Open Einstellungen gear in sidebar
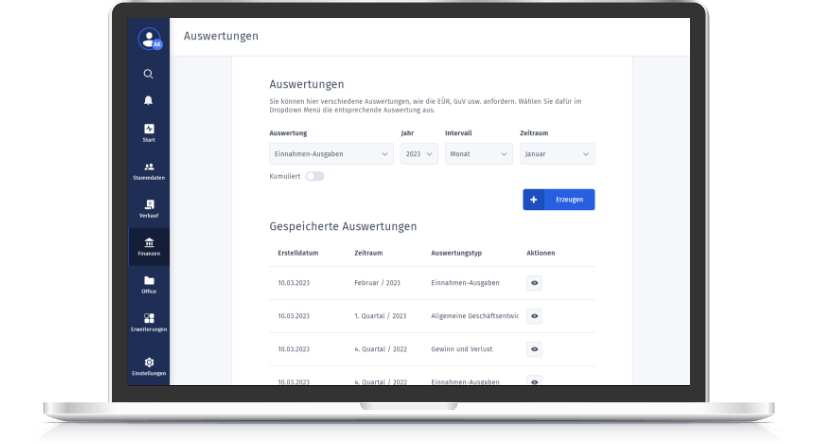 [x=149, y=367]
